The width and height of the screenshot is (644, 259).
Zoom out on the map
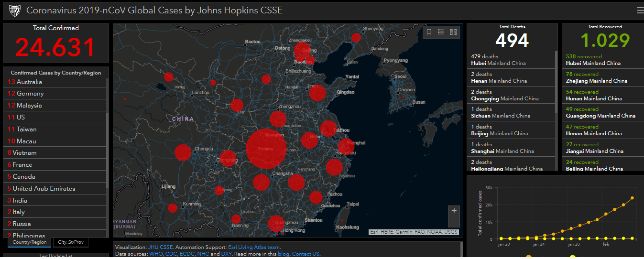(x=454, y=221)
